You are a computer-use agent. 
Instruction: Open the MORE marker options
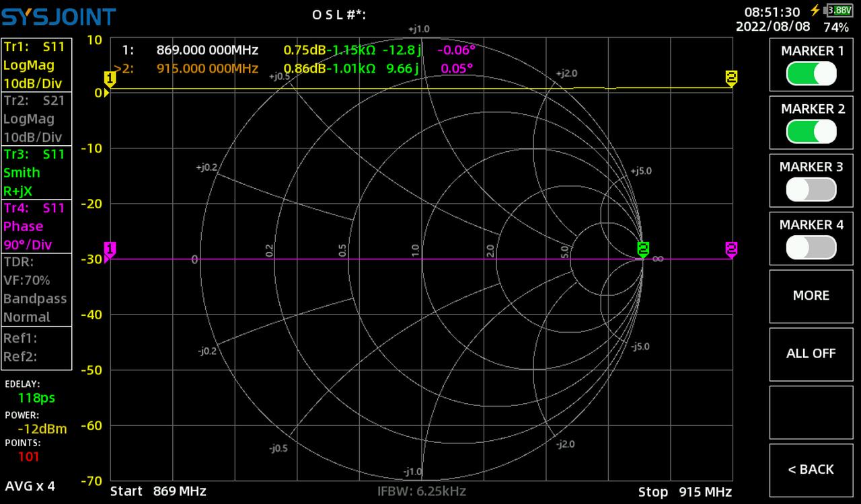pos(811,295)
